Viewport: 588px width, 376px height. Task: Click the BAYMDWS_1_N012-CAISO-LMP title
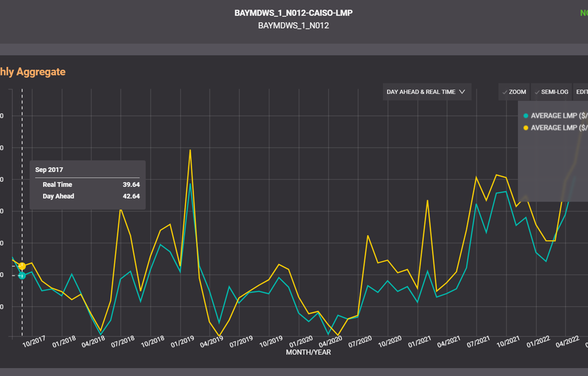(x=293, y=13)
